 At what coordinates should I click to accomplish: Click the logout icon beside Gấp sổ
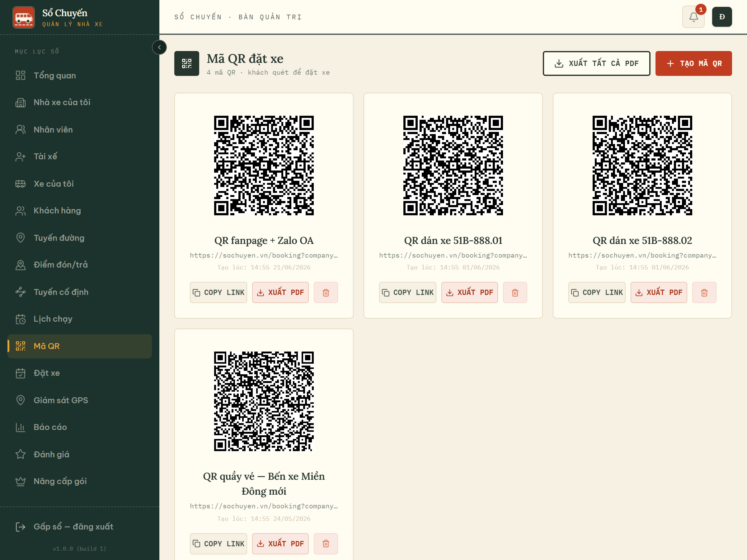click(21, 527)
